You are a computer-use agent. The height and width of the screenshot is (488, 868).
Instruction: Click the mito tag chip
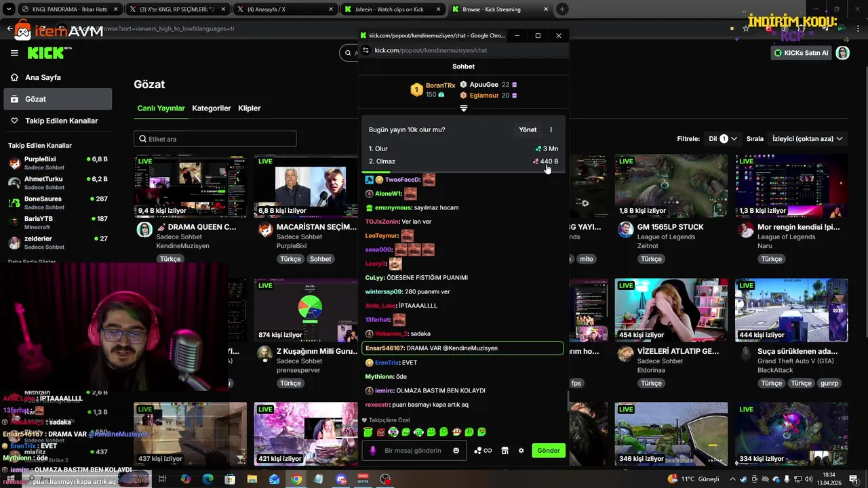click(586, 259)
